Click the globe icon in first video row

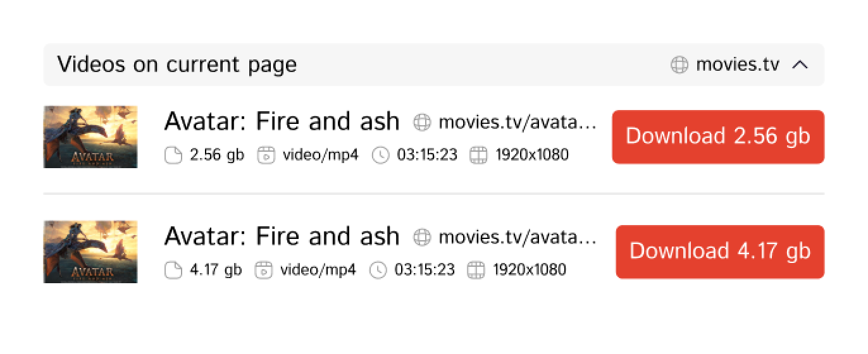pos(421,121)
